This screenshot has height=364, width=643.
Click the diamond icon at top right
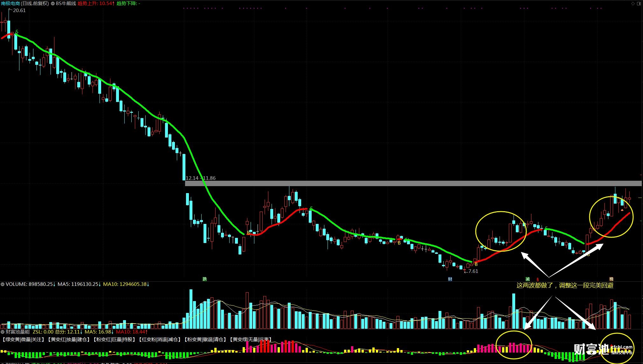[633, 3]
